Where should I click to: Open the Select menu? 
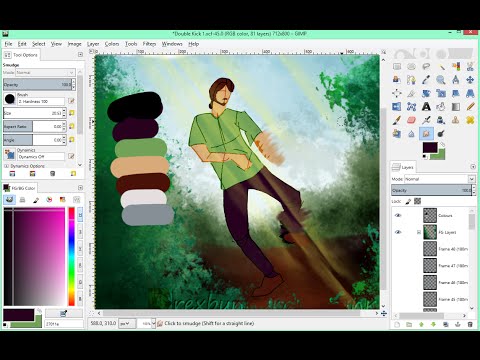point(39,44)
